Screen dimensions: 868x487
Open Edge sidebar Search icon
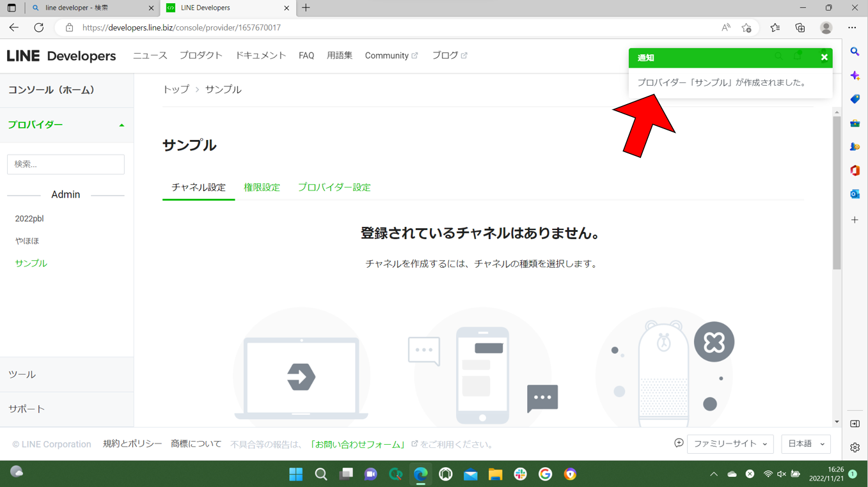point(855,52)
